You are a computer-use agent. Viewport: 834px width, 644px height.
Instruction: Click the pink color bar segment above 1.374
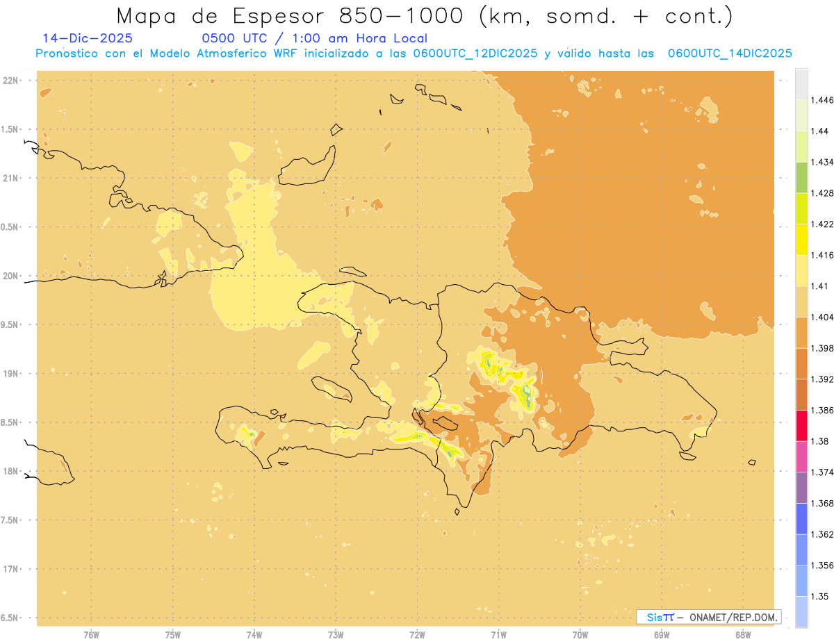point(801,457)
